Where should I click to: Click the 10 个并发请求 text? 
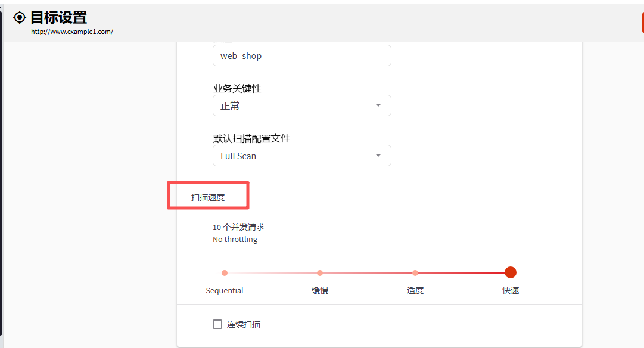tap(239, 227)
